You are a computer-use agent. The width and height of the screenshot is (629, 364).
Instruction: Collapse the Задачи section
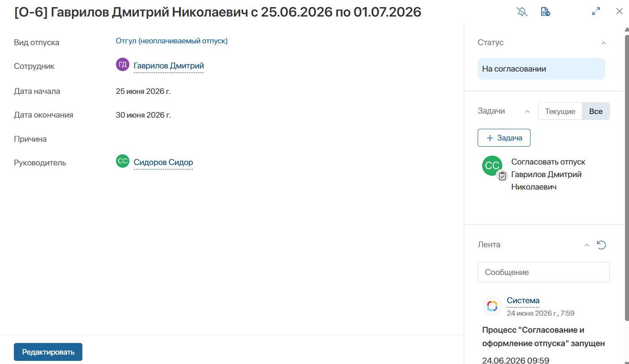point(527,111)
